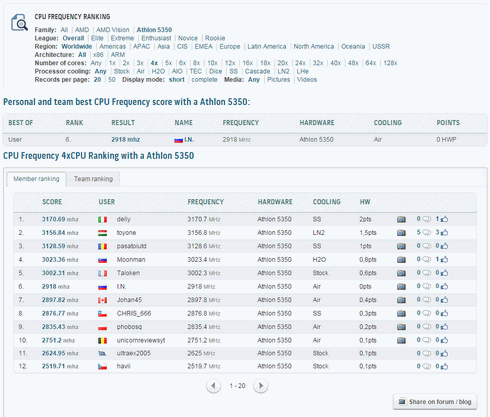
Task: Click the SCORE column header
Action: coord(52,202)
